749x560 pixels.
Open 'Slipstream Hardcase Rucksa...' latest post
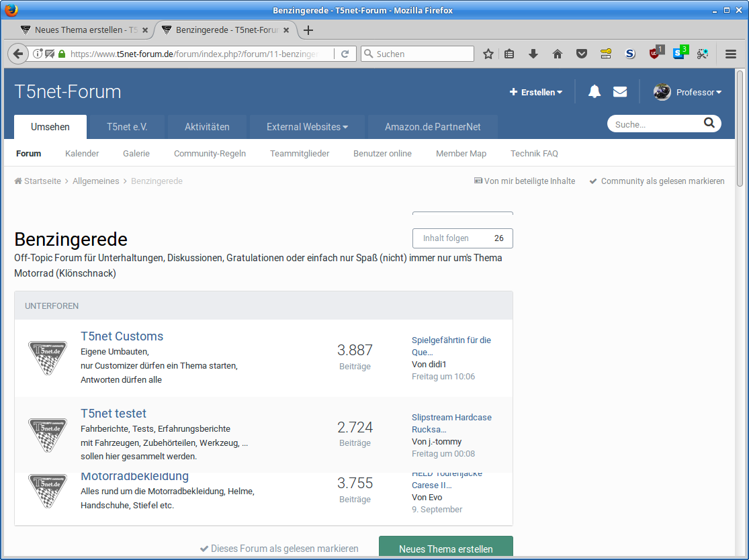451,424
